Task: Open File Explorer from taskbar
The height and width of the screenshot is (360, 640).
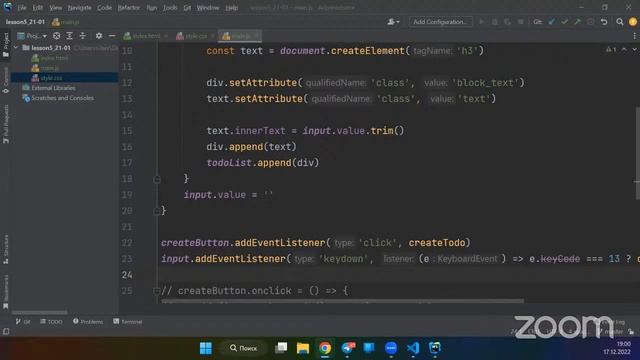Action: click(x=303, y=348)
